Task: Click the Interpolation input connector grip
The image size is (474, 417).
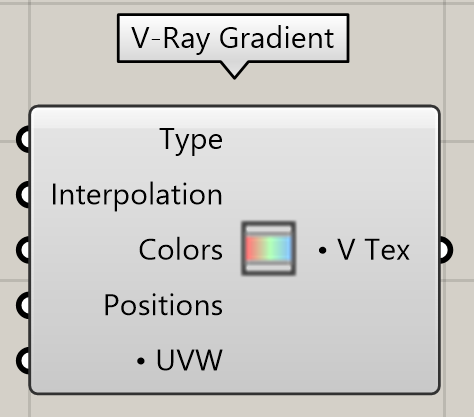Action: 23,195
